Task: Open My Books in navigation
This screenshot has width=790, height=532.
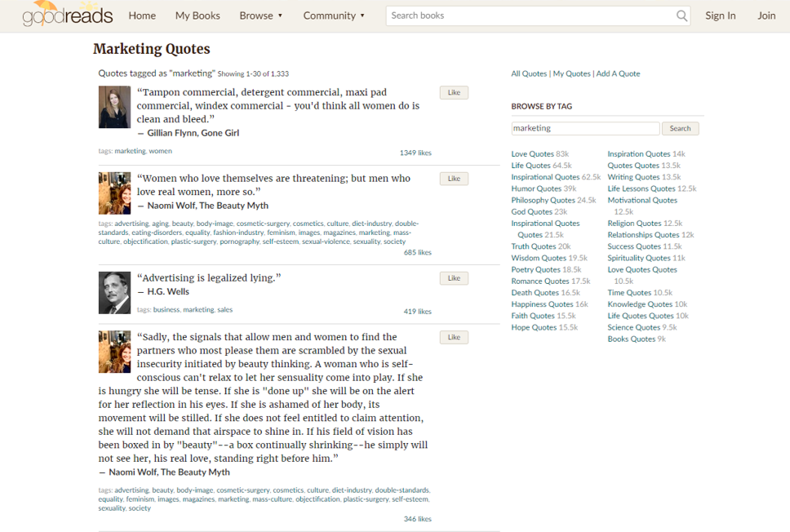Action: (197, 16)
